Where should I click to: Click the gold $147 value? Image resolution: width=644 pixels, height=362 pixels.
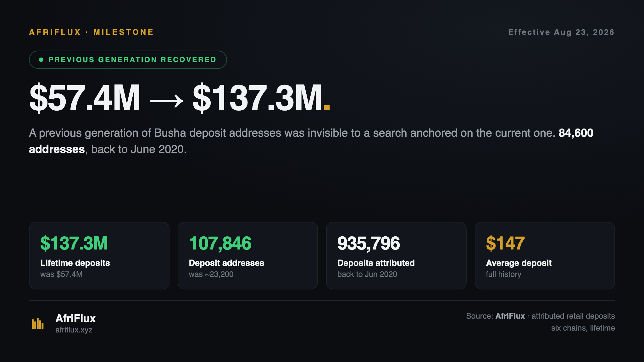(x=505, y=243)
